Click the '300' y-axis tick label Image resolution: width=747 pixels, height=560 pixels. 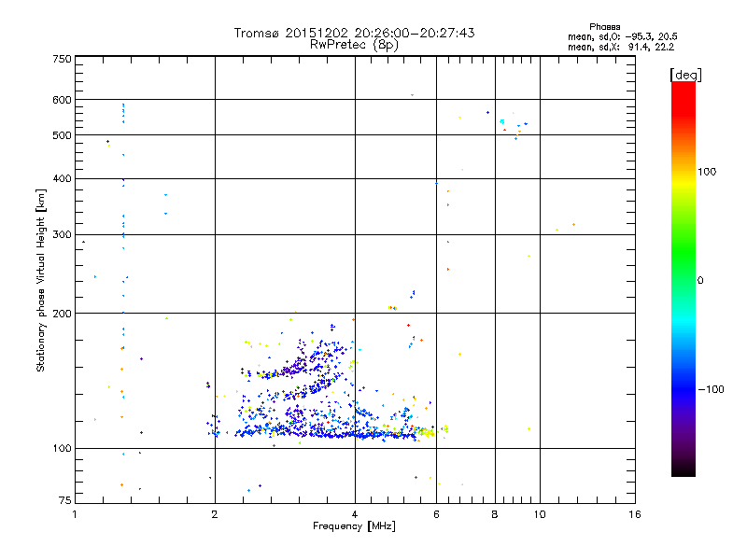coord(62,235)
